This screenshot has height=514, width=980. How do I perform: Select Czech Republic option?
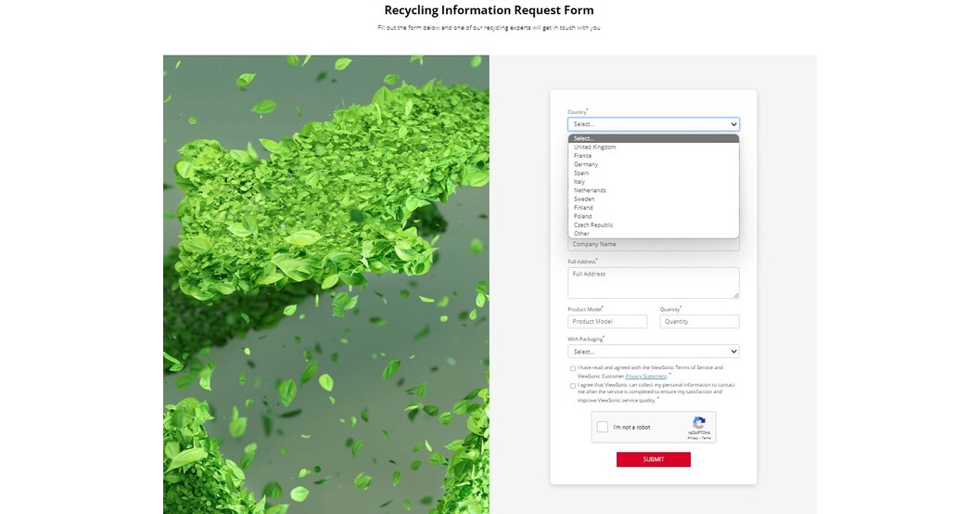[593, 225]
